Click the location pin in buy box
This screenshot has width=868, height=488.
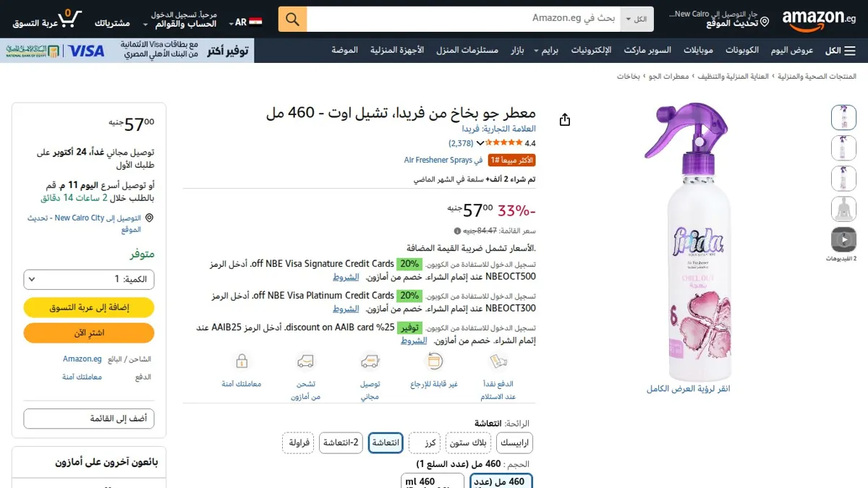pyautogui.click(x=150, y=218)
